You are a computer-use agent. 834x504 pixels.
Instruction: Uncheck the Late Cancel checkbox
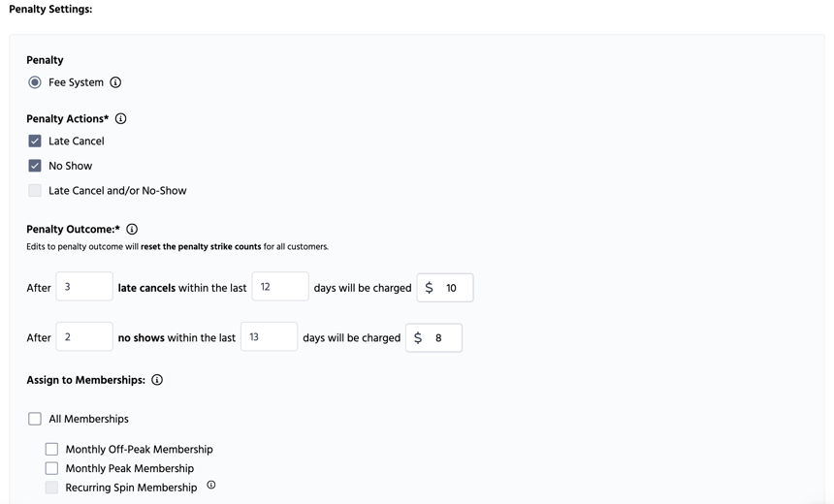[35, 142]
